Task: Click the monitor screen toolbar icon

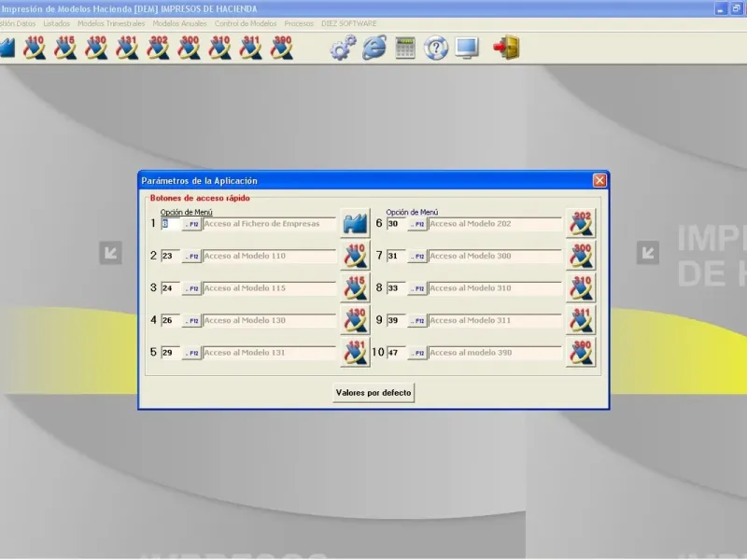Action: click(x=467, y=48)
